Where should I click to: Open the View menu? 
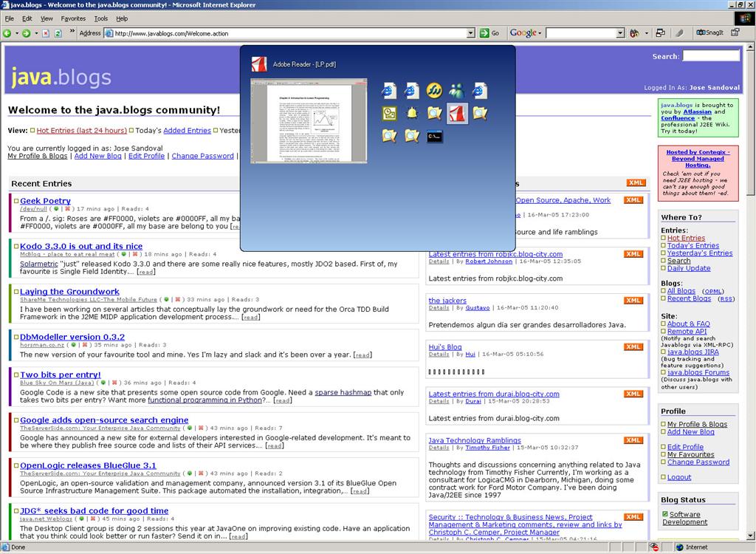pyautogui.click(x=47, y=18)
